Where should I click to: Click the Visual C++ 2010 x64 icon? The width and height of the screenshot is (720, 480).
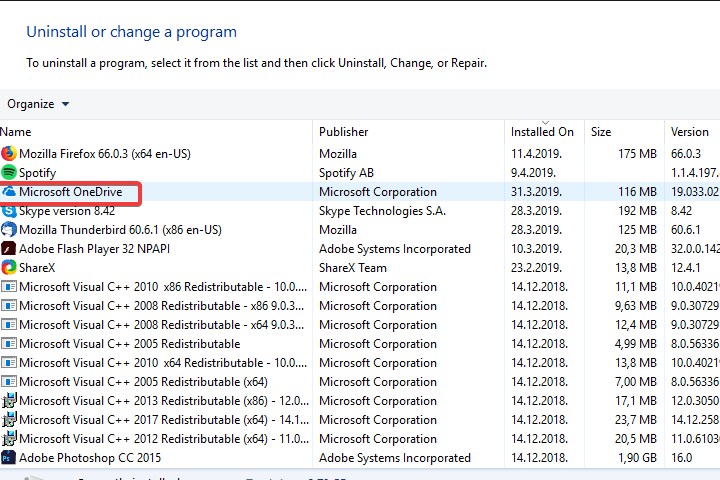(9, 362)
